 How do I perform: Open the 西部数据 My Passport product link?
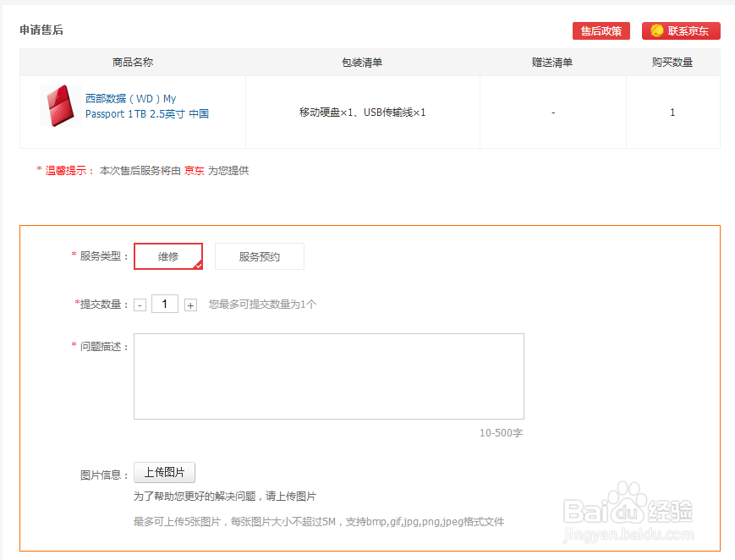click(146, 106)
